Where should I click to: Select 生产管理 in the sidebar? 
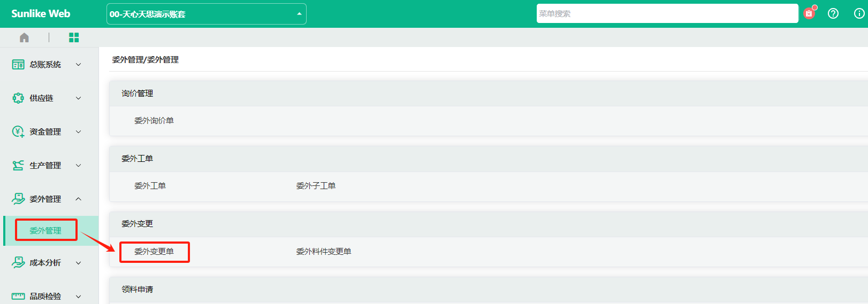point(45,166)
